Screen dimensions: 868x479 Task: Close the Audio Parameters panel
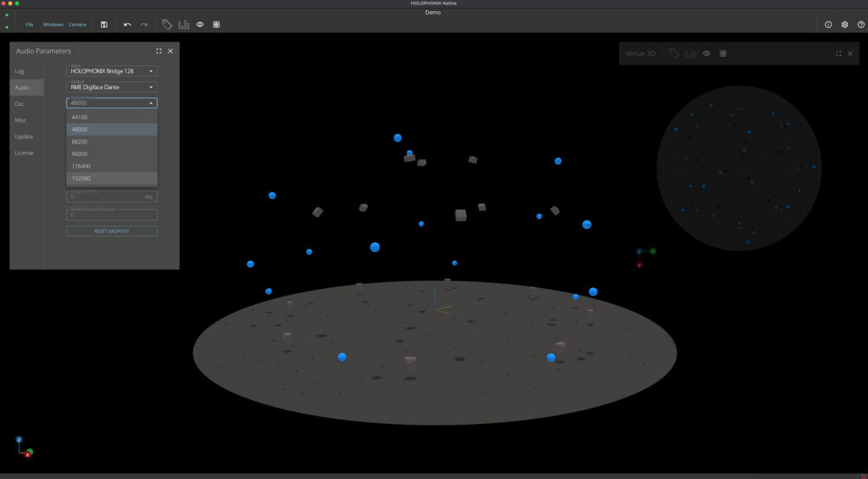[x=170, y=51]
